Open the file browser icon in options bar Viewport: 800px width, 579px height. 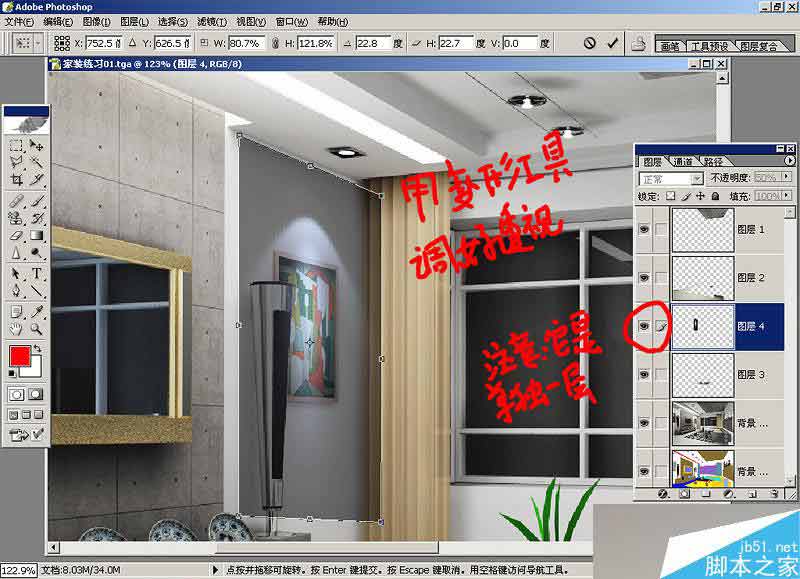[x=638, y=44]
